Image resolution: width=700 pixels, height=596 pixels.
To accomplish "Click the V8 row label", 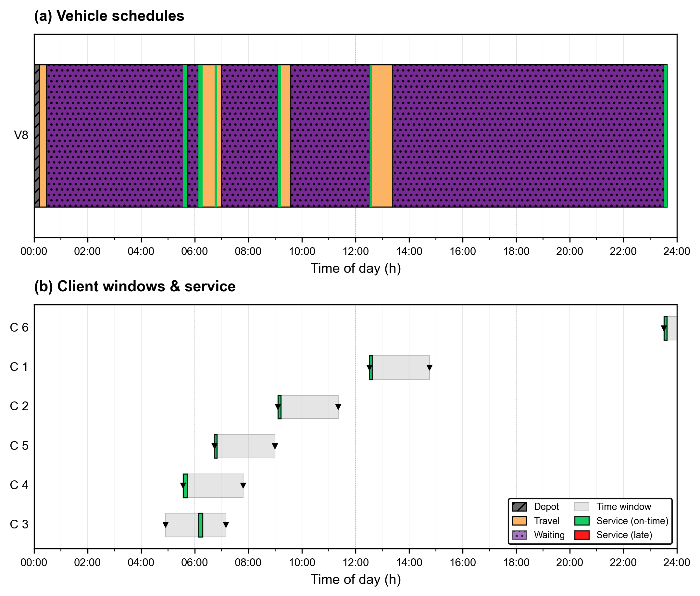I will 21,135.
